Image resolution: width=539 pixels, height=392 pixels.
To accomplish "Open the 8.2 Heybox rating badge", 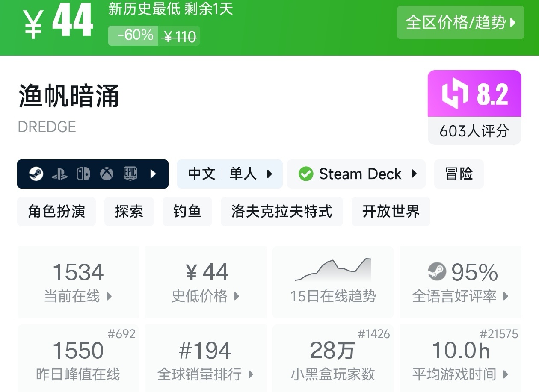I will tap(474, 94).
